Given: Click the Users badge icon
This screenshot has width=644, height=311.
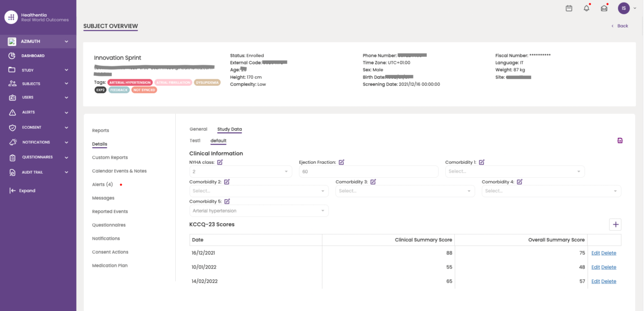Looking at the screenshot, I should pos(12,98).
